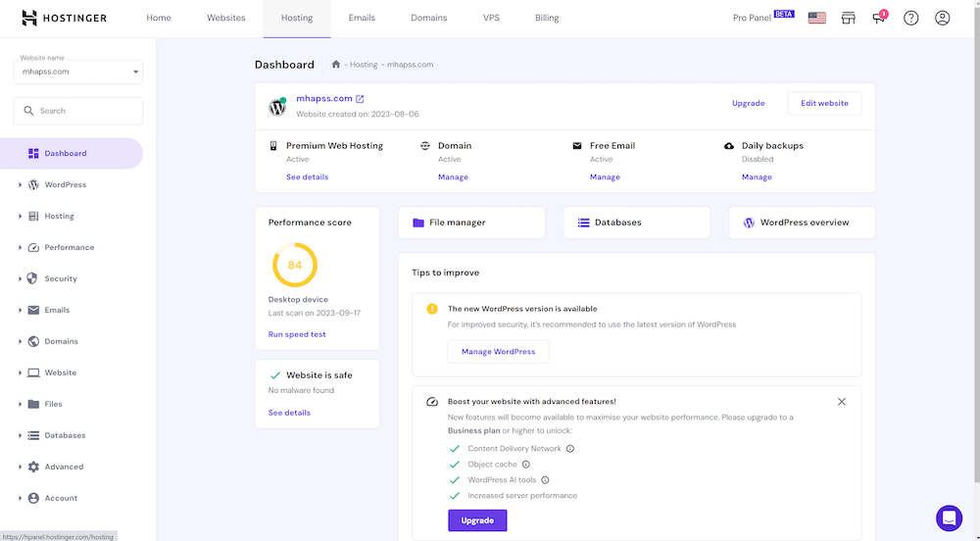Open the marketplace store icon
This screenshot has width=980, height=541.
pos(848,18)
